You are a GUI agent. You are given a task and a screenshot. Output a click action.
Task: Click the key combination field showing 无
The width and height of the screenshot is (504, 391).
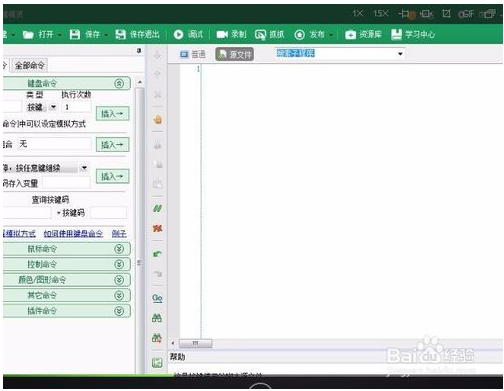click(54, 144)
